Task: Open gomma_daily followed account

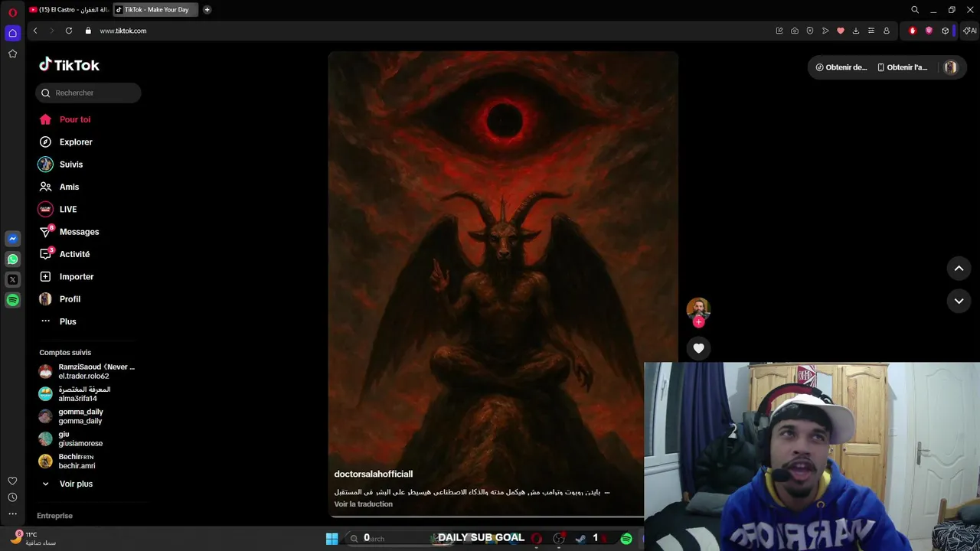Action: (x=71, y=416)
